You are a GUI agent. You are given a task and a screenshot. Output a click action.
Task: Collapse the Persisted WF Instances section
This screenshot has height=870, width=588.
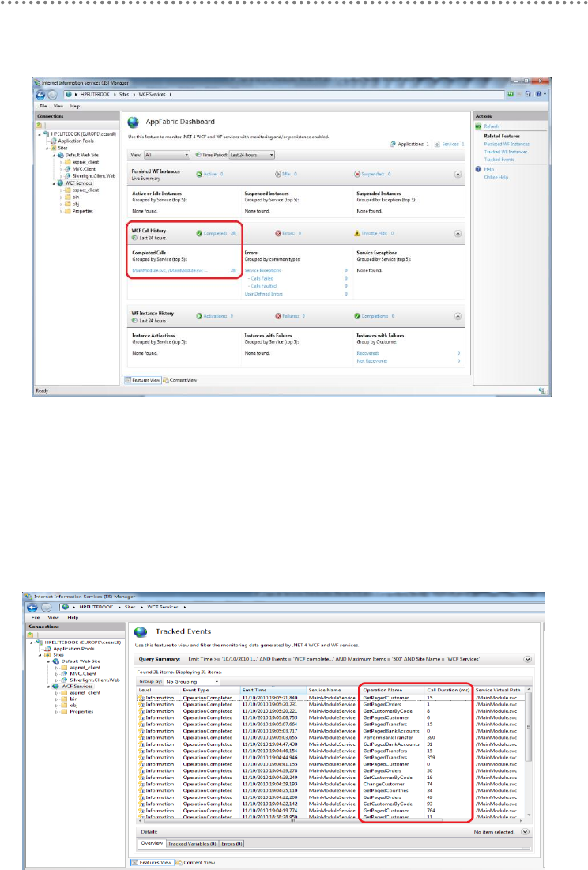[x=458, y=174]
